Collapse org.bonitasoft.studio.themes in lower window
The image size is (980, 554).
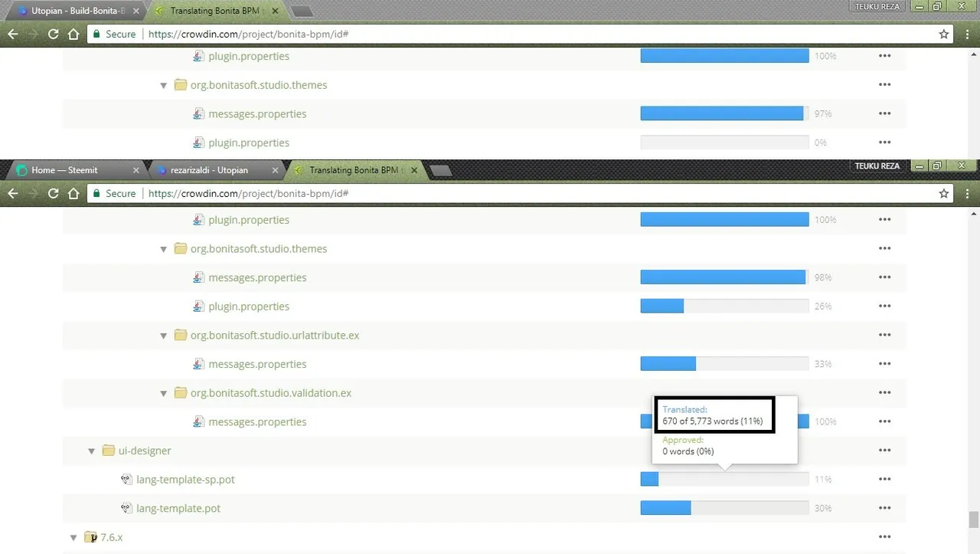163,249
